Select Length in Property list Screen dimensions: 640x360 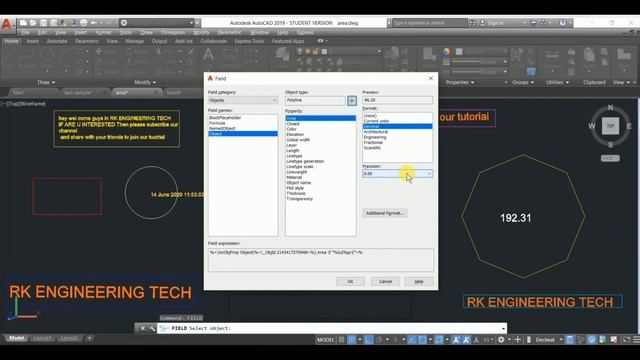click(293, 151)
